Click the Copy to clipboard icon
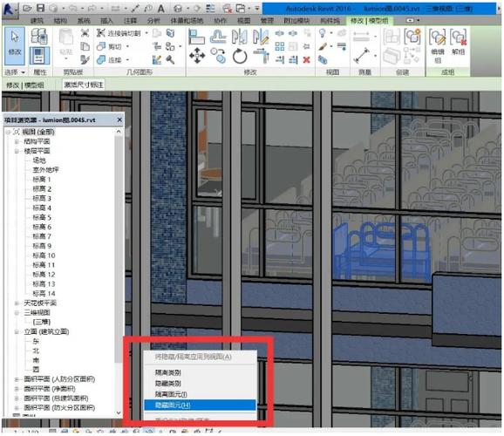Viewport: 504px width, 436px height. click(x=85, y=46)
